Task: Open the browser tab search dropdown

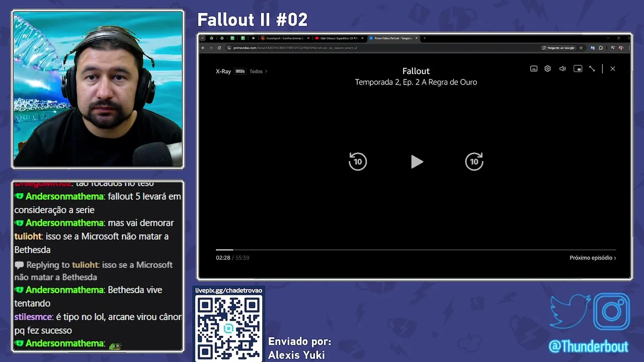Action: pyautogui.click(x=202, y=38)
